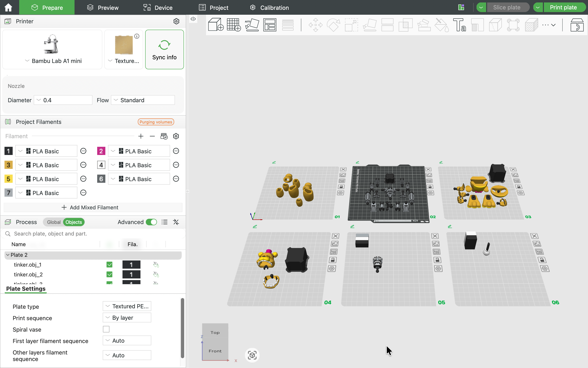Screen dimensions: 588x368
Task: Open filament 1 PLA Basic dropdown
Action: (46, 151)
